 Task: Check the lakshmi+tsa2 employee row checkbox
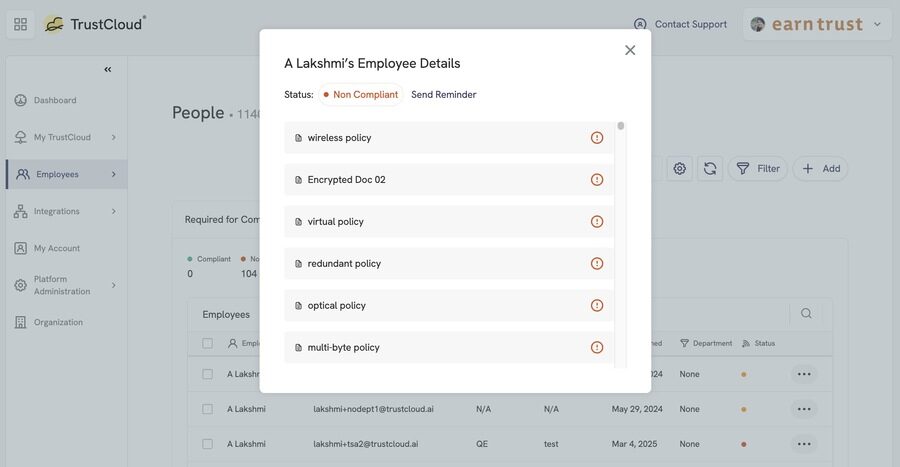coord(207,444)
